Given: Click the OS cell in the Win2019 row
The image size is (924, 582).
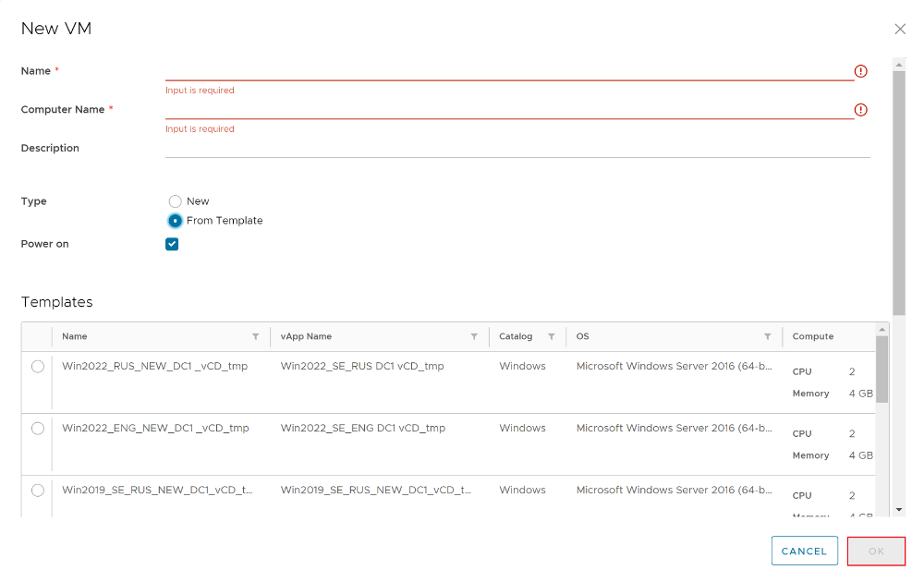Looking at the screenshot, I should point(675,491).
